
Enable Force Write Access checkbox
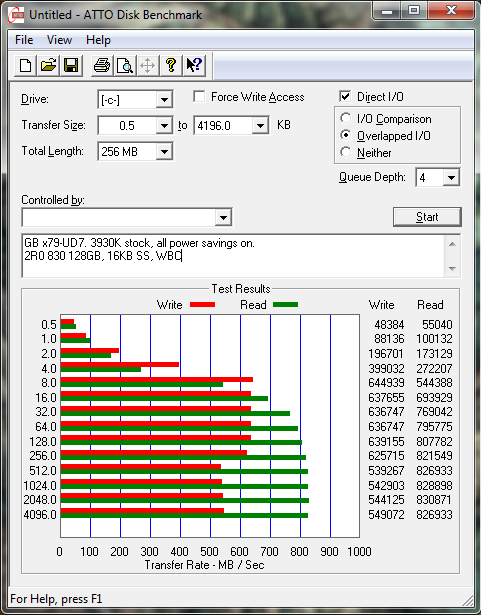click(x=199, y=96)
